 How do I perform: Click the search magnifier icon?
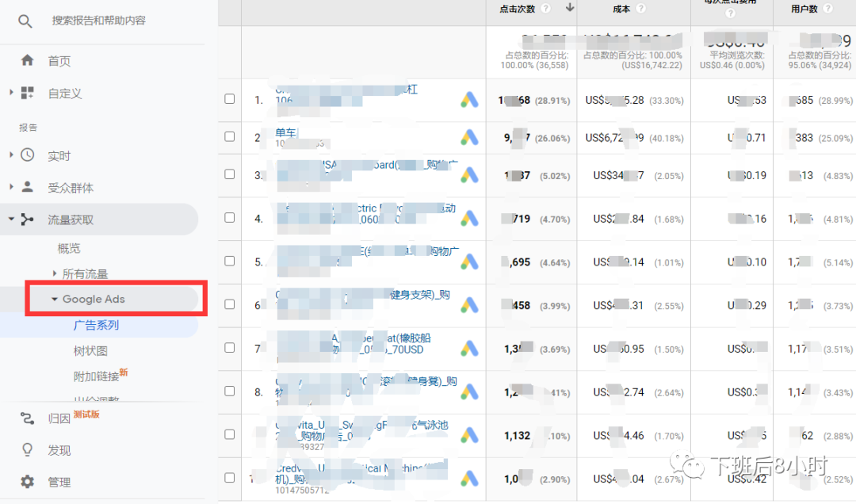click(25, 21)
